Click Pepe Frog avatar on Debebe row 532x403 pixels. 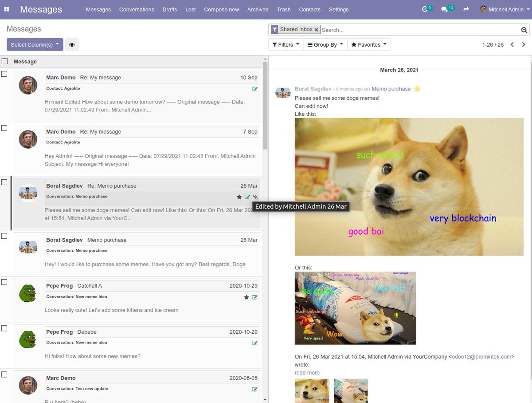(28, 339)
